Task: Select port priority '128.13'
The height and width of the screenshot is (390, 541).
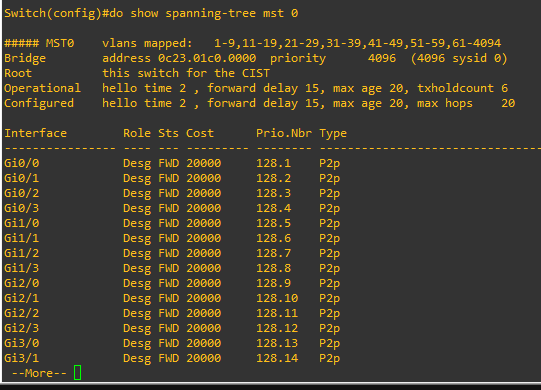Action: point(277,343)
